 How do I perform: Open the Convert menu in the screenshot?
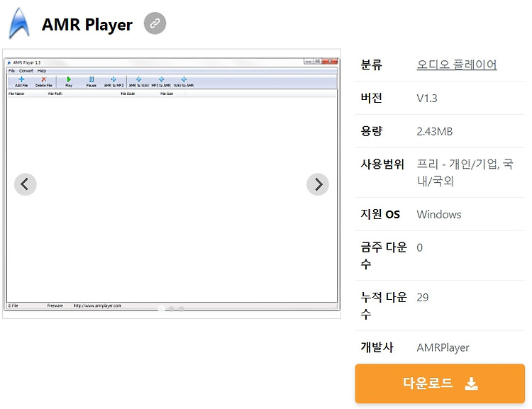[x=26, y=71]
